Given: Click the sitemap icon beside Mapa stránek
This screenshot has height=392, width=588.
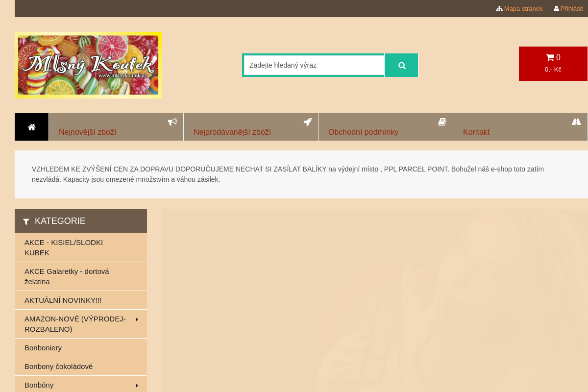Looking at the screenshot, I should (499, 9).
